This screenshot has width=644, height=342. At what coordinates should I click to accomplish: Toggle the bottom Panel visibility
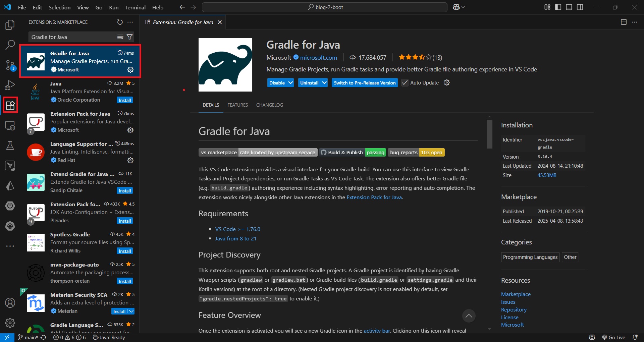point(569,7)
